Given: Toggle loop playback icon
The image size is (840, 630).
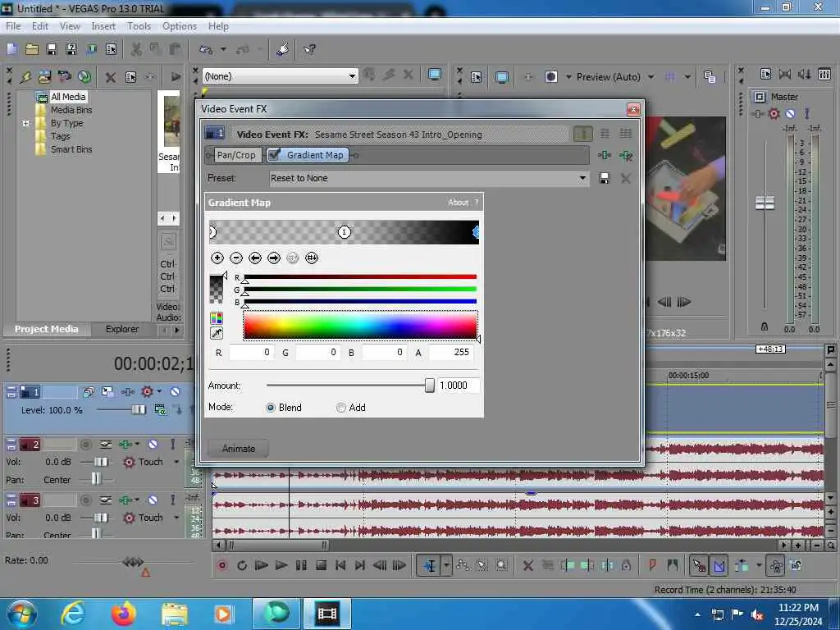Looking at the screenshot, I should click(242, 566).
